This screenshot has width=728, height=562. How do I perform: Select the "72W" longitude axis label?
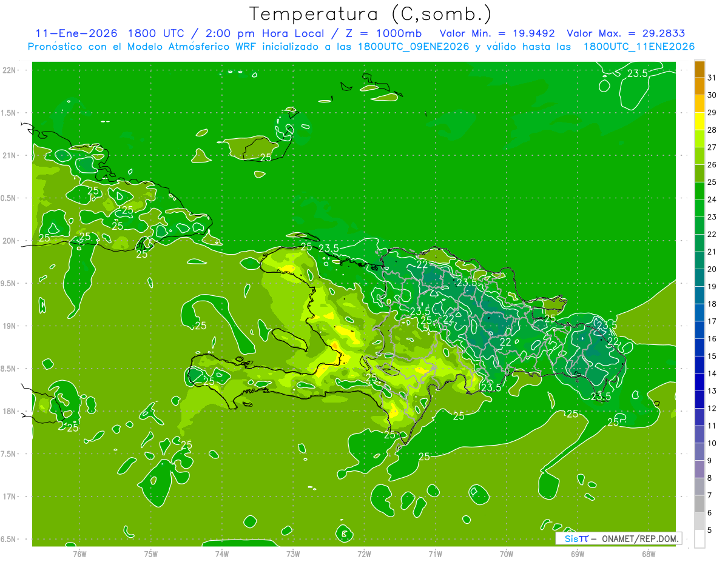point(365,554)
